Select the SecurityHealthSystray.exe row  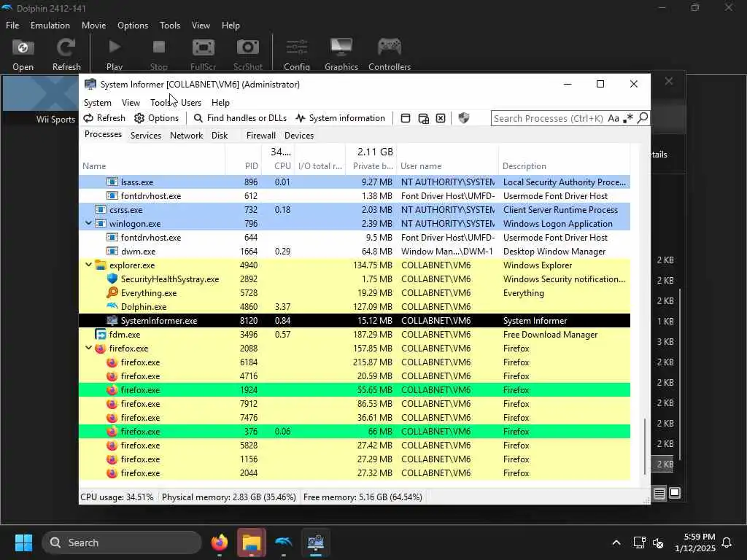(x=355, y=279)
